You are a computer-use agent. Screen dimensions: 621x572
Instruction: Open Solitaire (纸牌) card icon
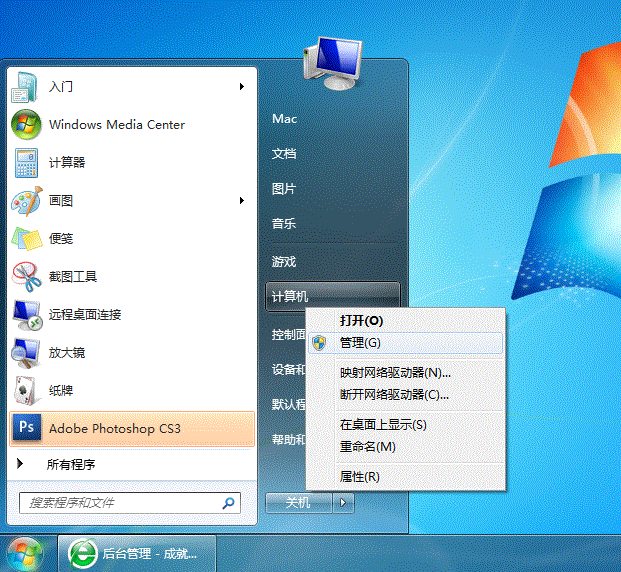[x=26, y=391]
